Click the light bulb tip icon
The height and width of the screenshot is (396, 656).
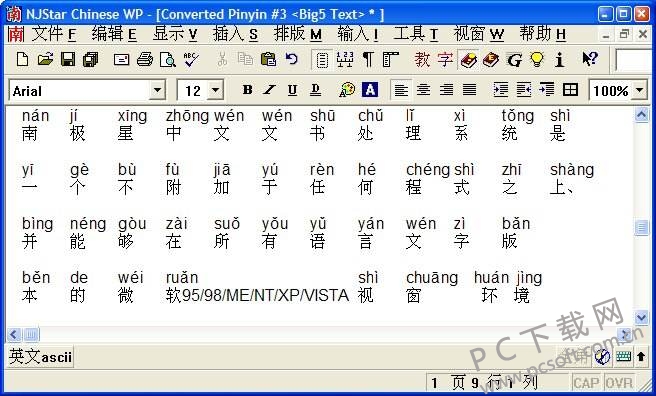pos(537,60)
